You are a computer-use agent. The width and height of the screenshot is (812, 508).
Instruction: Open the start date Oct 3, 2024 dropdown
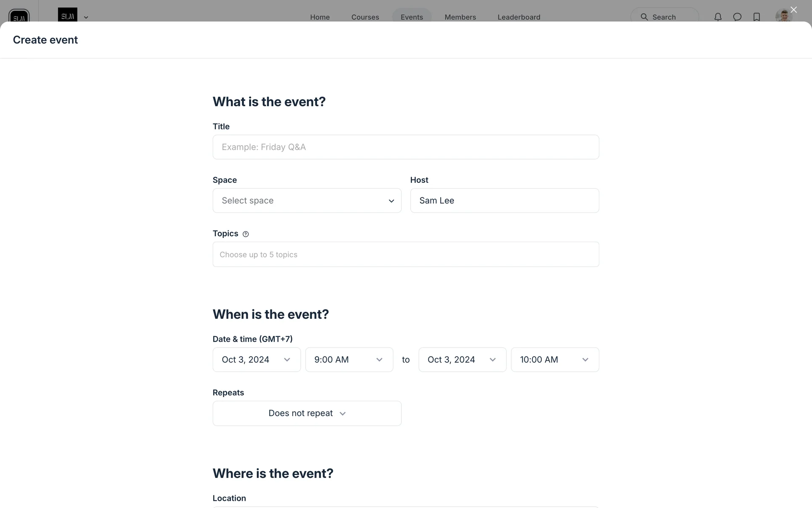pos(256,360)
